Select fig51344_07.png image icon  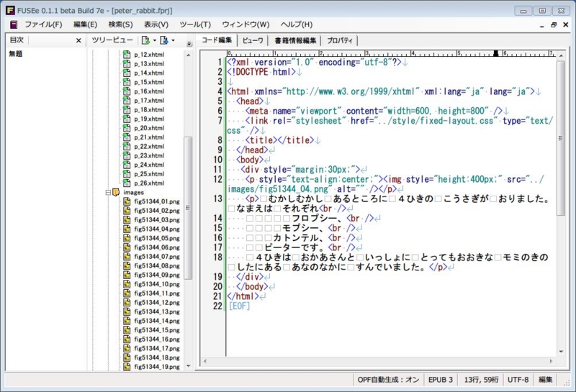click(127, 256)
